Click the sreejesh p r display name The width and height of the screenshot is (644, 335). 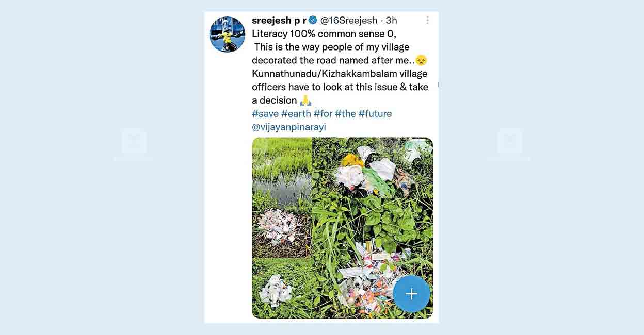pos(279,20)
